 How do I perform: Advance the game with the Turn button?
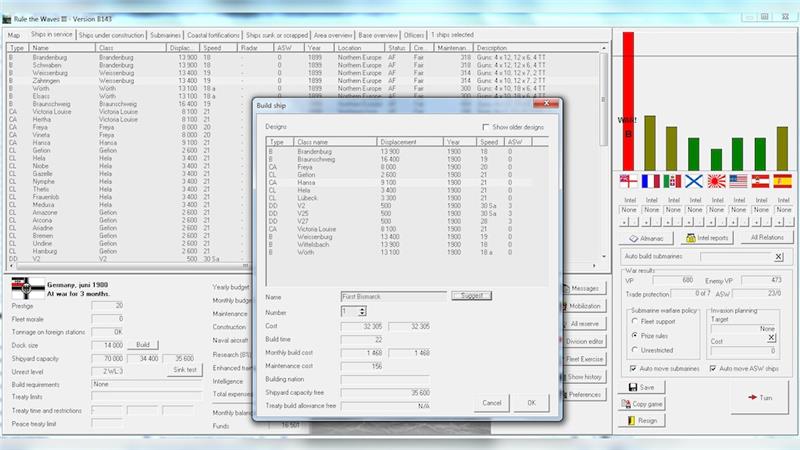(760, 397)
